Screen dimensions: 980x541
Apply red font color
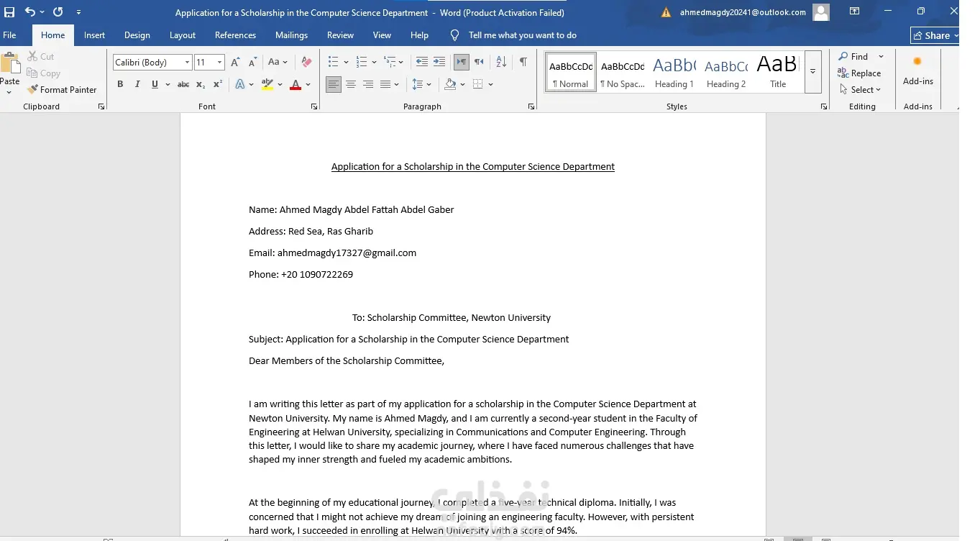click(x=295, y=84)
